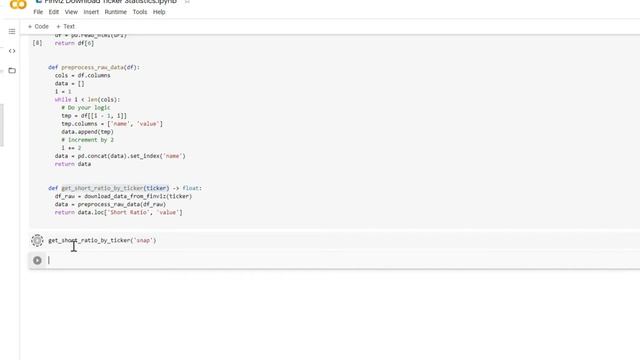Click the highlighted get_short_ratio_by_ticker function definition

115,188
